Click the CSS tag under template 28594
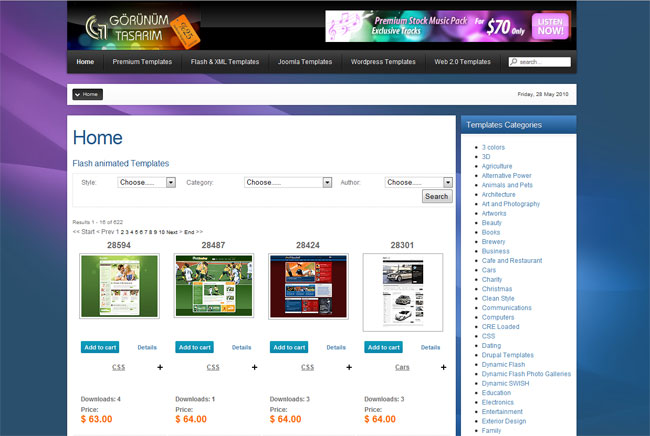 point(119,367)
